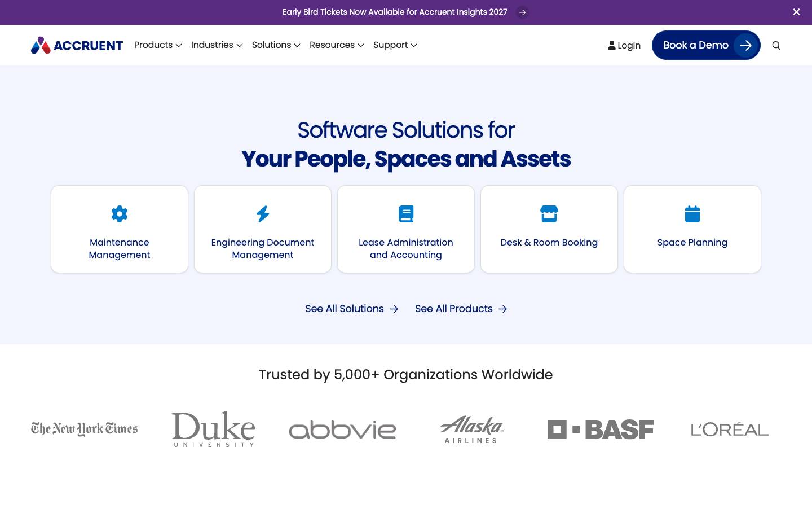Open the Space Planning card label
The width and height of the screenshot is (812, 508).
point(692,242)
